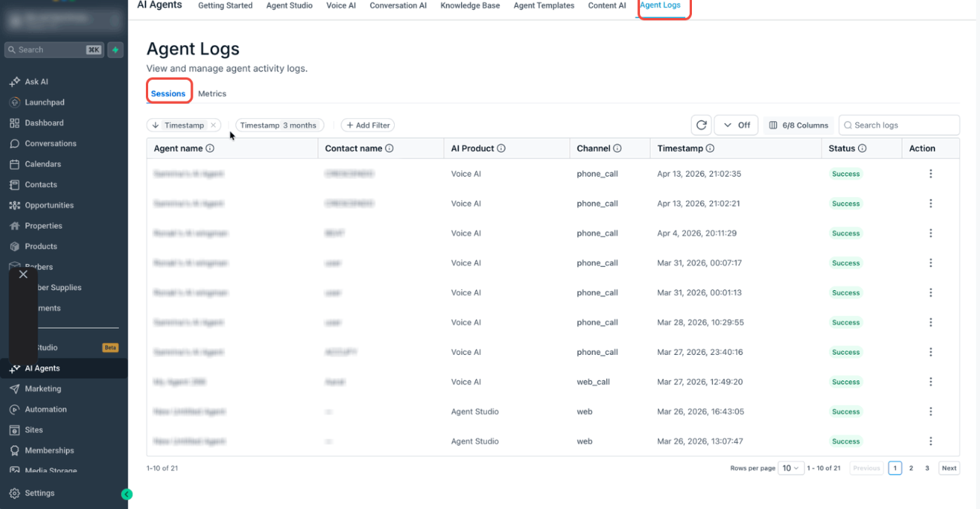
Task: Open Rows per page dropdown
Action: (791, 468)
